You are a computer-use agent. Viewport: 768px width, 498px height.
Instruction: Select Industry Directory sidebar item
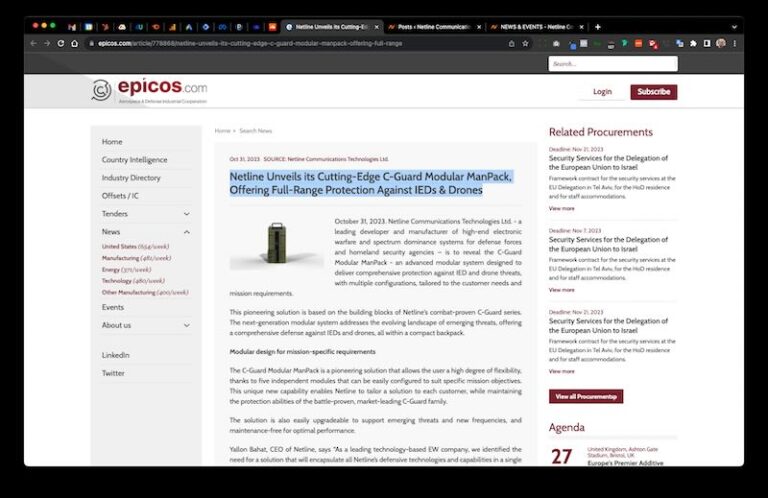coord(131,178)
